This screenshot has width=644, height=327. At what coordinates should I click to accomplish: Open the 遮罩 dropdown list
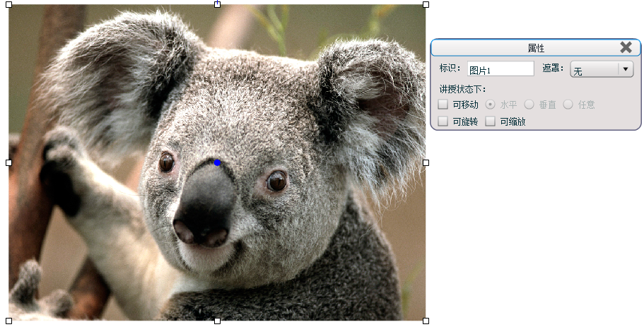click(624, 69)
